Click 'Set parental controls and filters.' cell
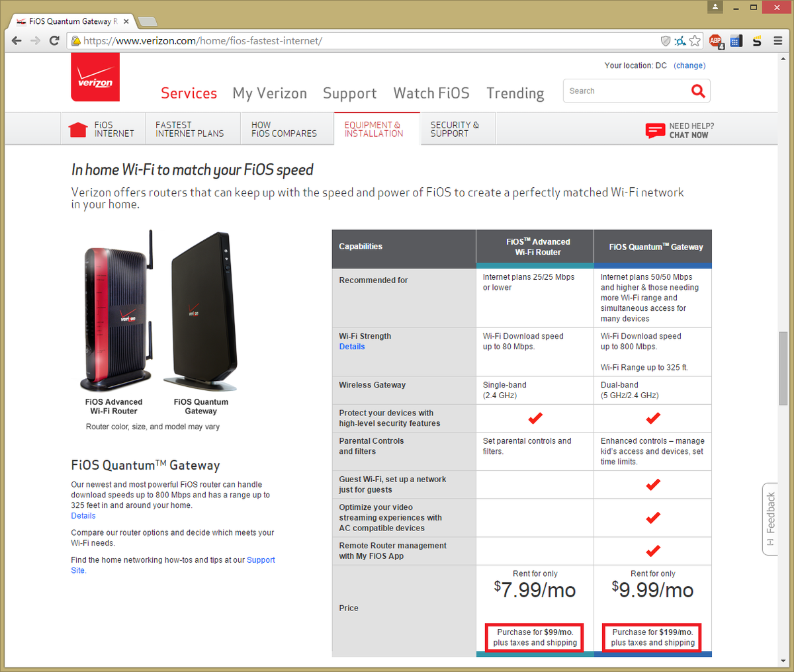This screenshot has width=794, height=672. pos(535,451)
